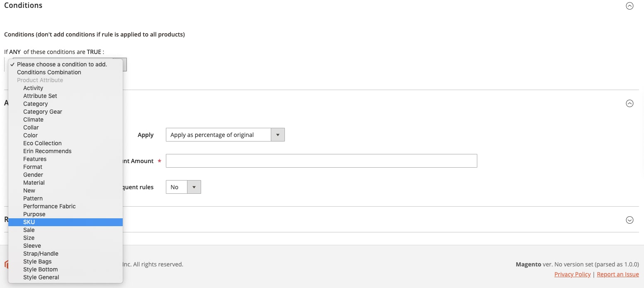Choose Purpose in the list
644x288 pixels.
pos(66,214)
